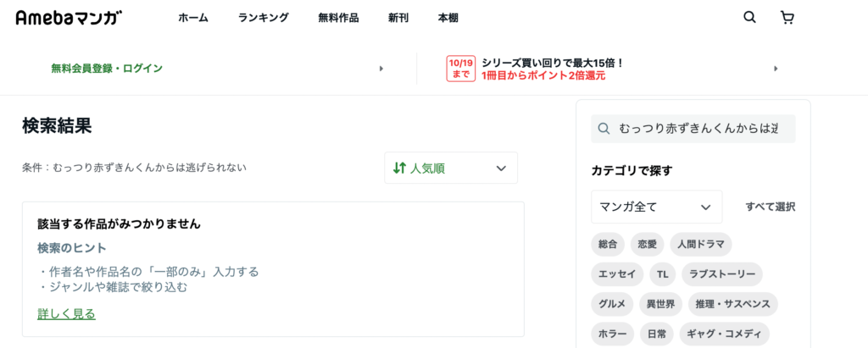Click the chevron of the マンガ全て selector
Viewport: 868px width, 348px height.
(705, 207)
